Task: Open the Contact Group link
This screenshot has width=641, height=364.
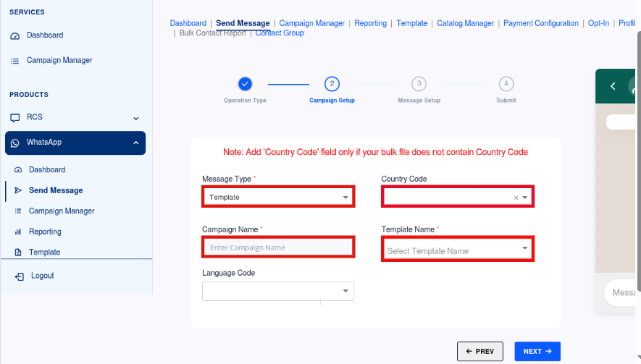Action: coord(280,33)
